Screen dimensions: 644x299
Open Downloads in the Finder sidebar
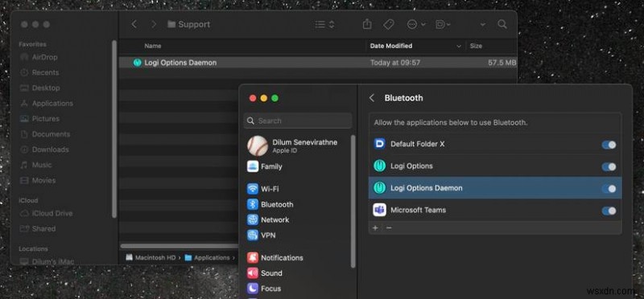pos(44,149)
